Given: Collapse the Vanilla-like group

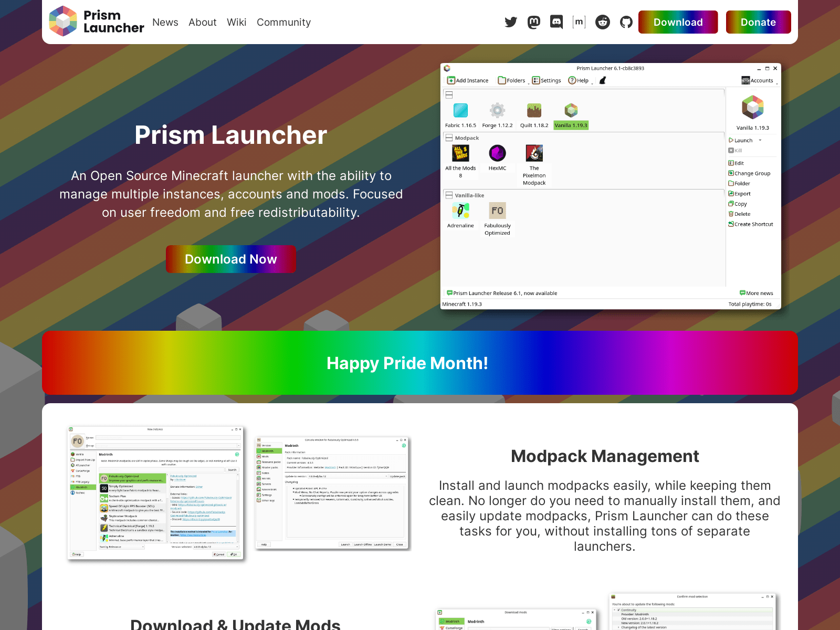Looking at the screenshot, I should 449,195.
